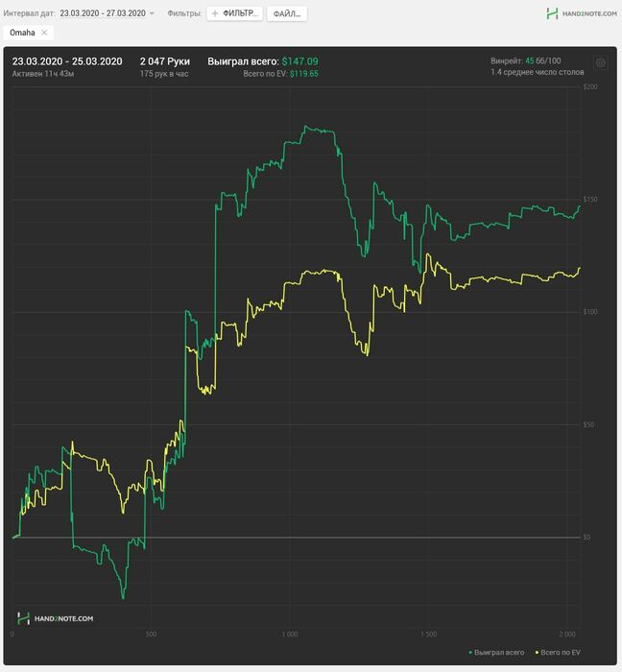622x672 pixels.
Task: Click the Hand2Note logo top right
Action: 582,13
